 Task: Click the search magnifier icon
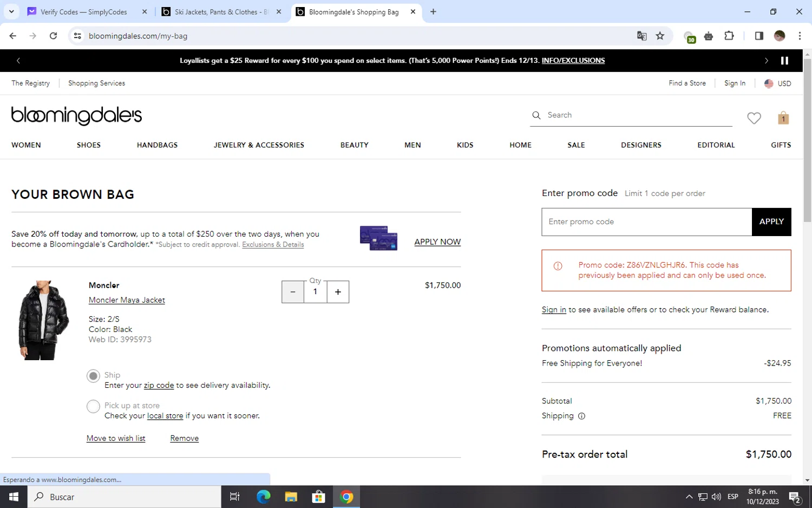pos(536,115)
